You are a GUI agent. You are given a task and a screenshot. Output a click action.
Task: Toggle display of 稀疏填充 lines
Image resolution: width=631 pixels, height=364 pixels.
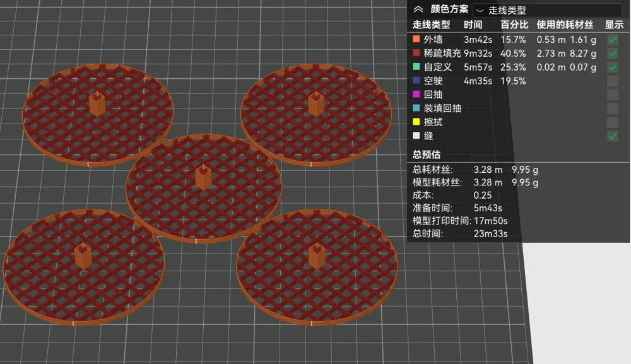[613, 54]
